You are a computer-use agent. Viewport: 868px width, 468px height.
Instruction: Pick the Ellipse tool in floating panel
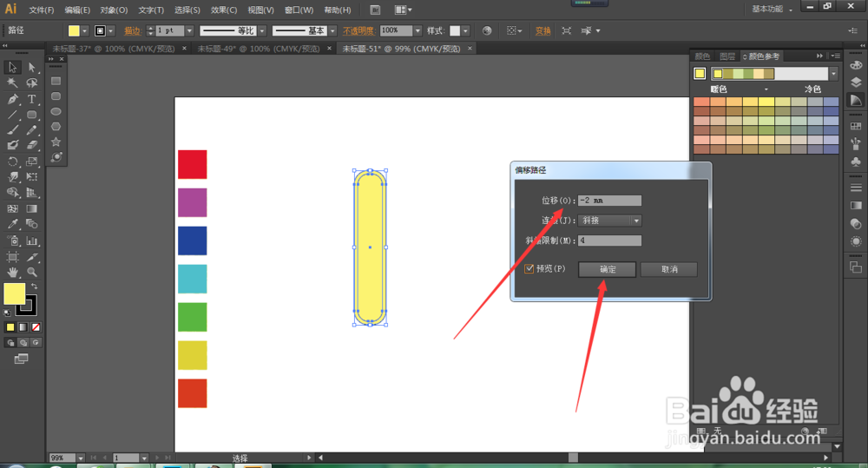pyautogui.click(x=56, y=112)
